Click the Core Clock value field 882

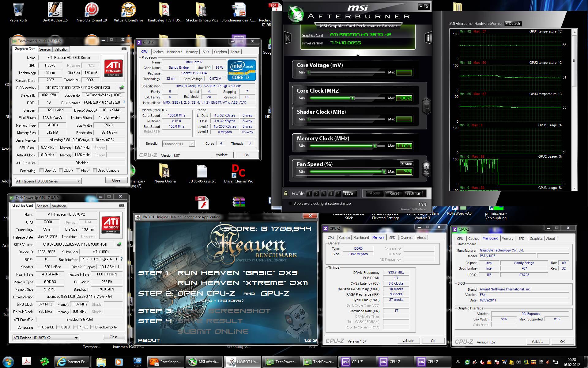tap(404, 98)
